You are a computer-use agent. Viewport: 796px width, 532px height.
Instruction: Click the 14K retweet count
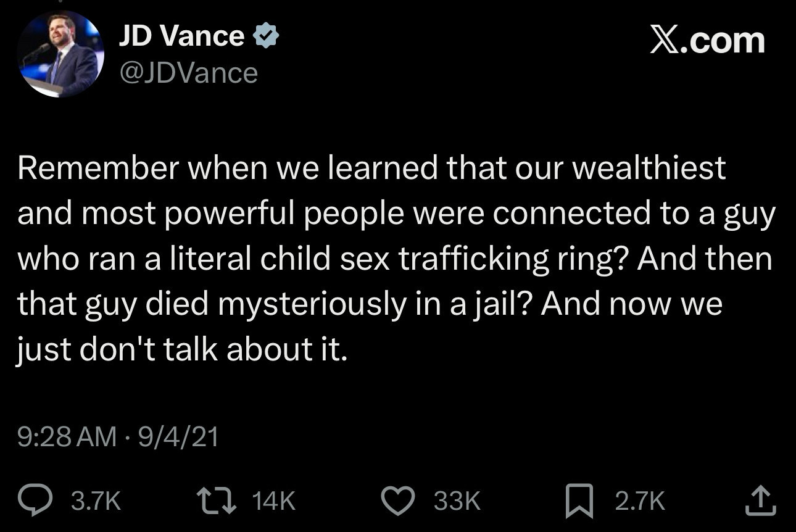point(272,501)
